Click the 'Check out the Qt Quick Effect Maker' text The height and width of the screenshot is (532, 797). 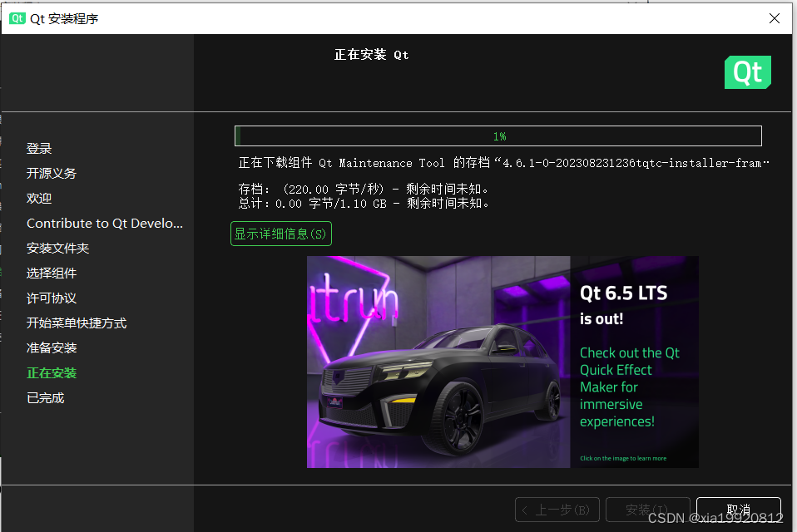coord(630,387)
